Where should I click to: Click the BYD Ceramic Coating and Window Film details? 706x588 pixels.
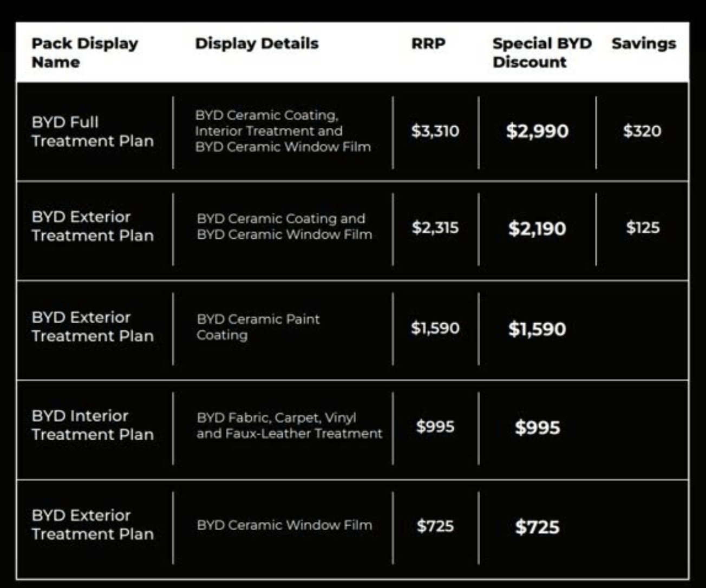pyautogui.click(x=284, y=226)
